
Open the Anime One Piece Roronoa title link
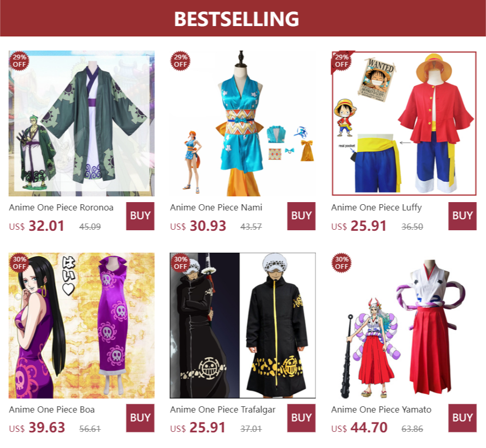(x=61, y=207)
